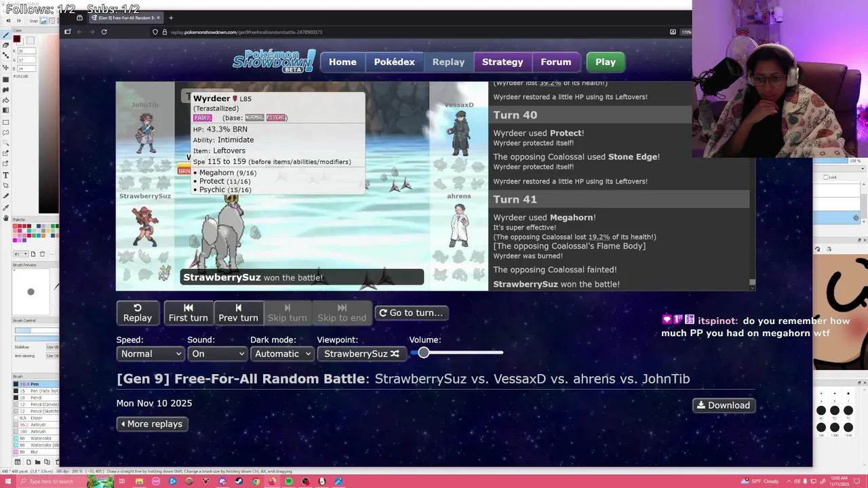Jump to First turn
Image resolution: width=868 pixels, height=488 pixels.
pyautogui.click(x=188, y=312)
